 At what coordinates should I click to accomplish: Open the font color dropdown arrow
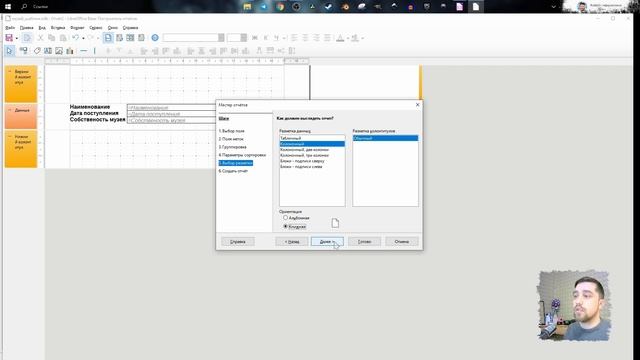(x=348, y=38)
